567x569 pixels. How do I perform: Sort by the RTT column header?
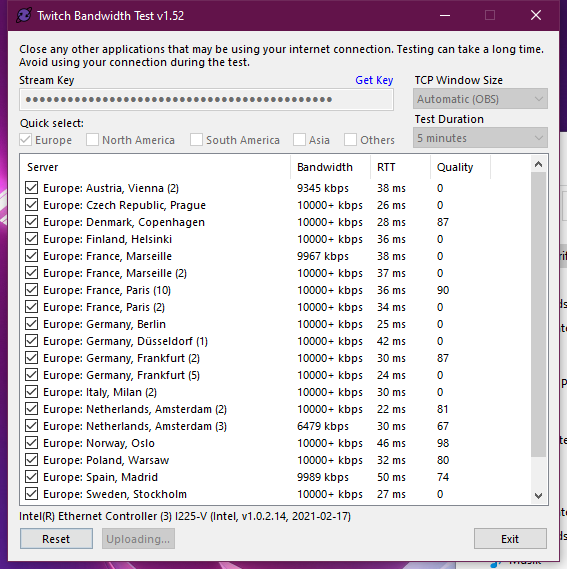click(400, 167)
